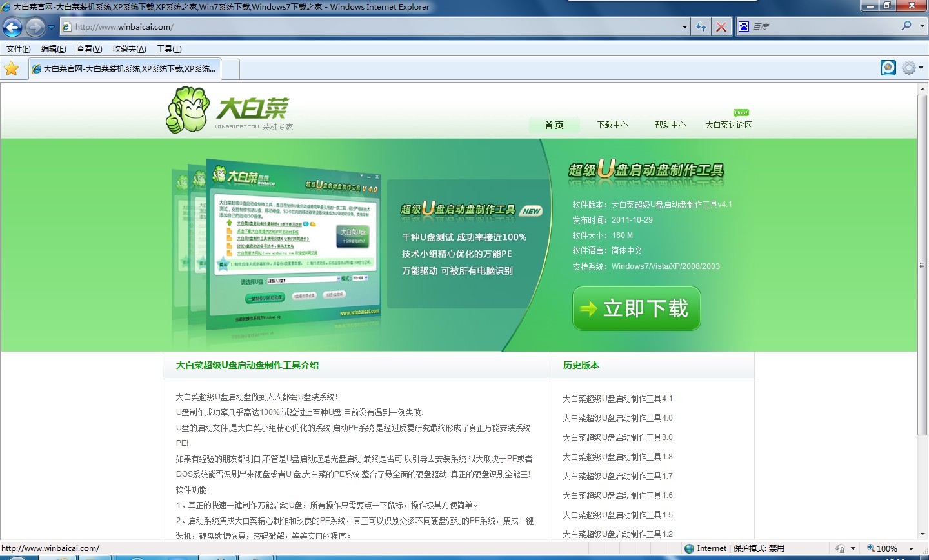Expand the address bar URL dropdown
This screenshot has width=929, height=560.
click(684, 27)
